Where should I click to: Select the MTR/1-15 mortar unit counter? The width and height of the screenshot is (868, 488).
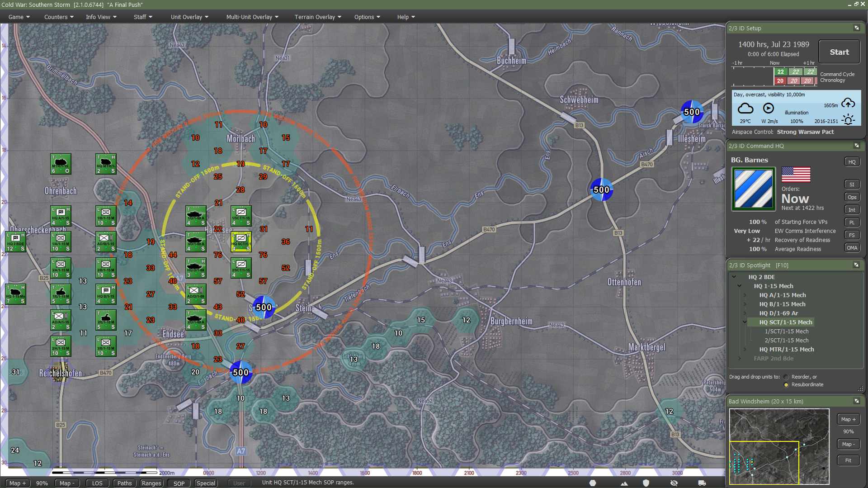61,164
